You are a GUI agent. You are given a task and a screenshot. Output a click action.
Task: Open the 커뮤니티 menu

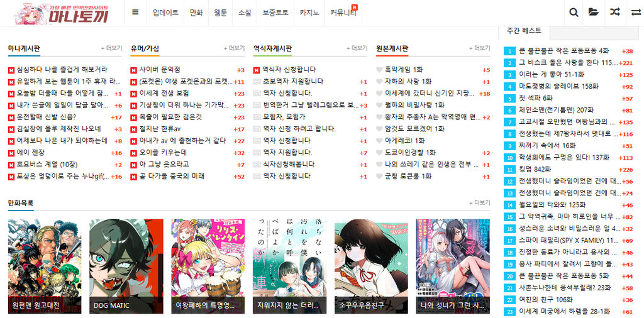coord(343,13)
